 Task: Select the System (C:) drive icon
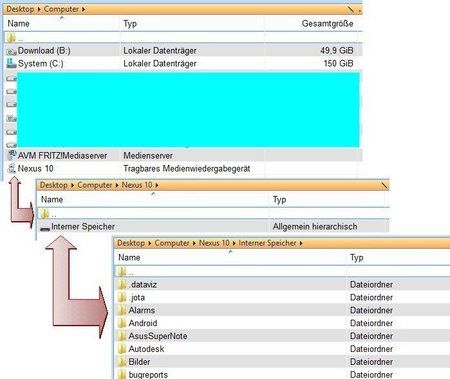coord(11,63)
